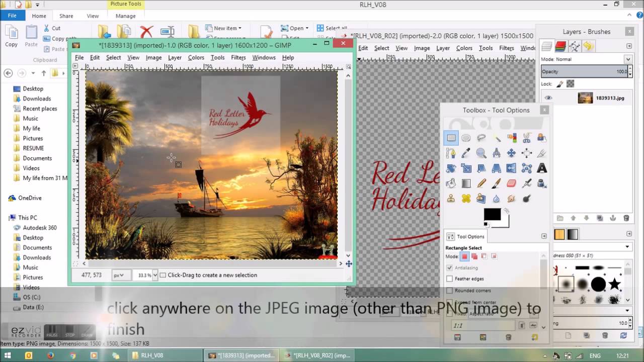
Task: Click Copy button in Explorer ribbon
Action: (11, 35)
